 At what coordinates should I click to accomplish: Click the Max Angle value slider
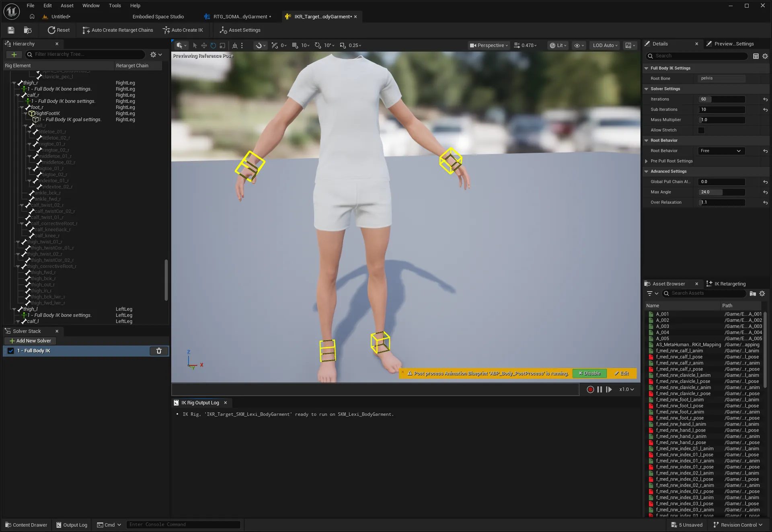(x=722, y=193)
